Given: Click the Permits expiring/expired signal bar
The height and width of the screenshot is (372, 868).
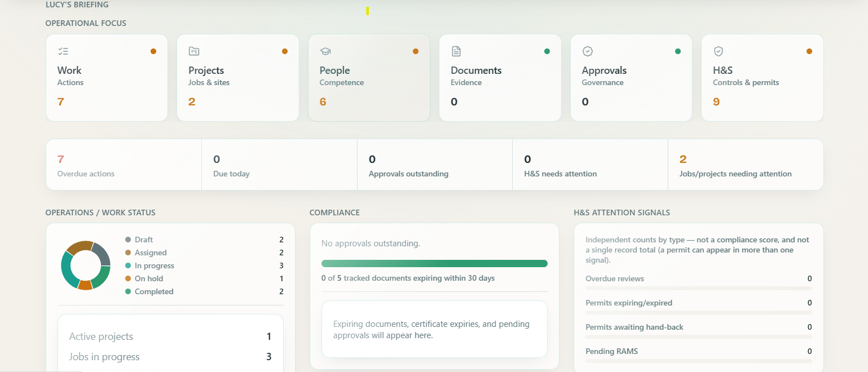Looking at the screenshot, I should point(699,312).
